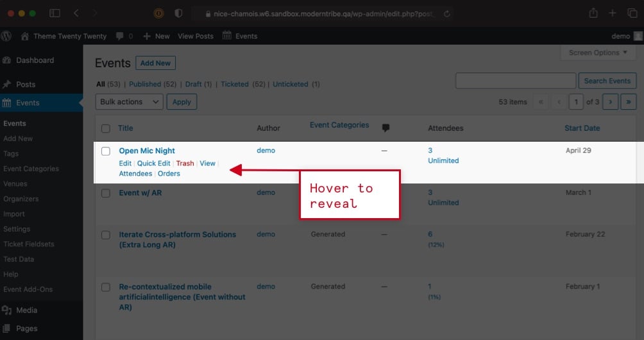Open Settings in Events submenu
This screenshot has height=340, width=644.
tap(17, 229)
